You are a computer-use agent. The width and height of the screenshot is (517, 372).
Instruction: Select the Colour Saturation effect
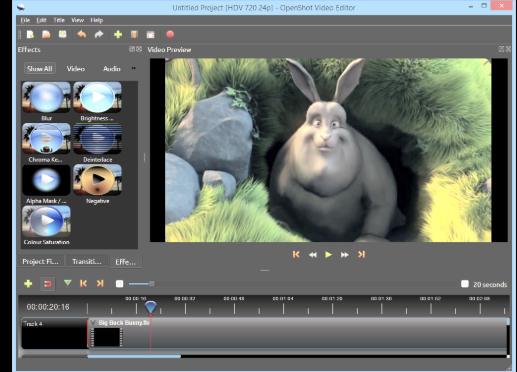46,221
